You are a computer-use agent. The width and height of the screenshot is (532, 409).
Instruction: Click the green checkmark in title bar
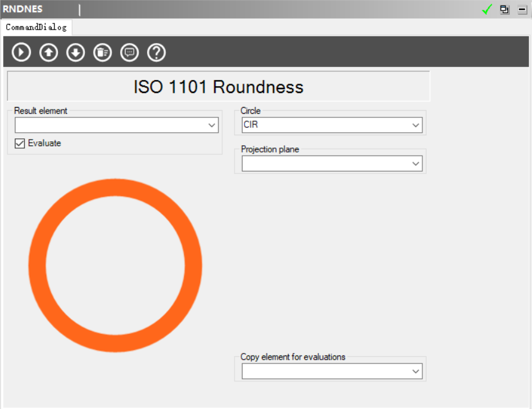(x=487, y=9)
